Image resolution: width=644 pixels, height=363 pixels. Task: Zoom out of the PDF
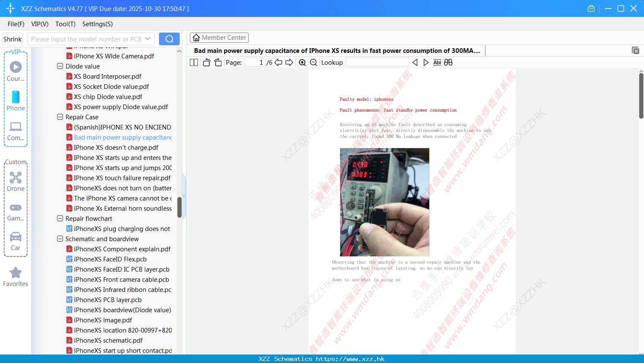tap(313, 62)
